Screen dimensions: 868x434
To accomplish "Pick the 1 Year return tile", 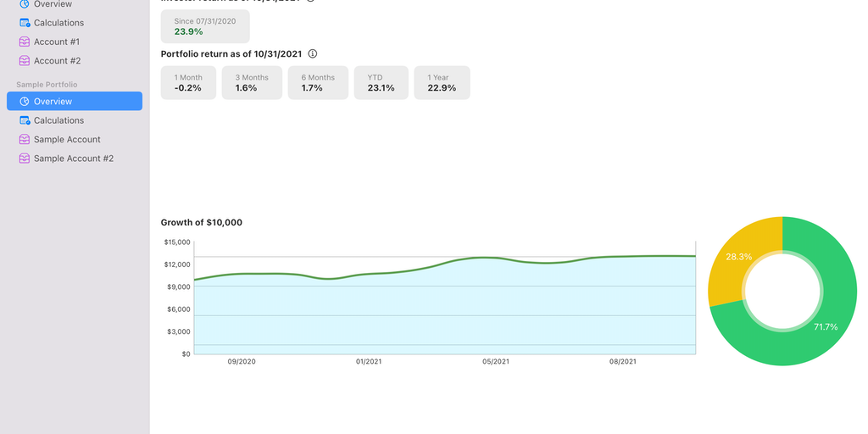I will (x=442, y=83).
